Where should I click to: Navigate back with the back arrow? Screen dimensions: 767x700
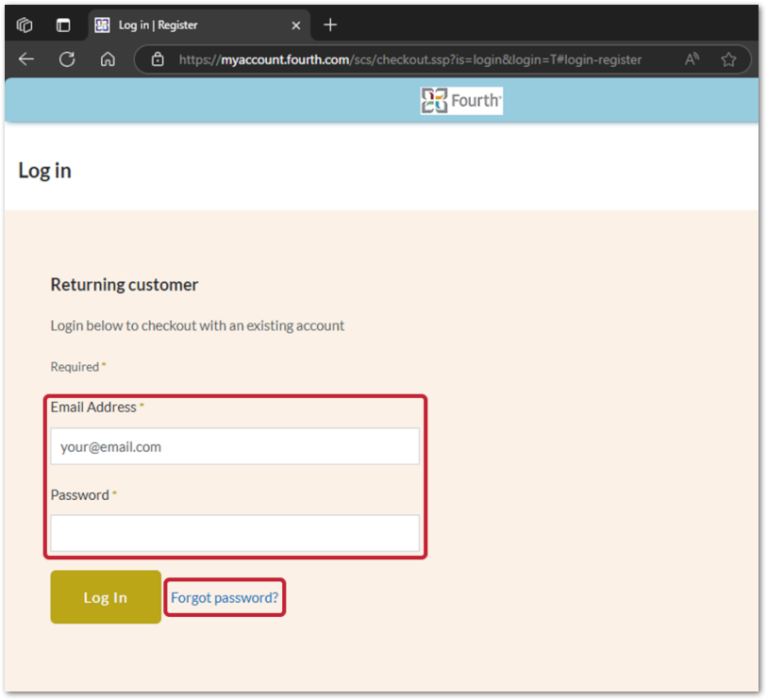[x=25, y=58]
